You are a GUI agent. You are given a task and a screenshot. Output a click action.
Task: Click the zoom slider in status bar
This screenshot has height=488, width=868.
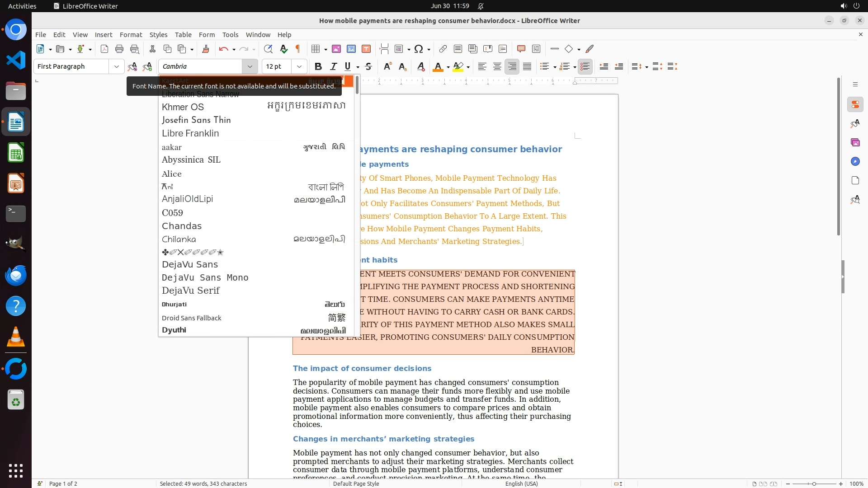pyautogui.click(x=814, y=483)
